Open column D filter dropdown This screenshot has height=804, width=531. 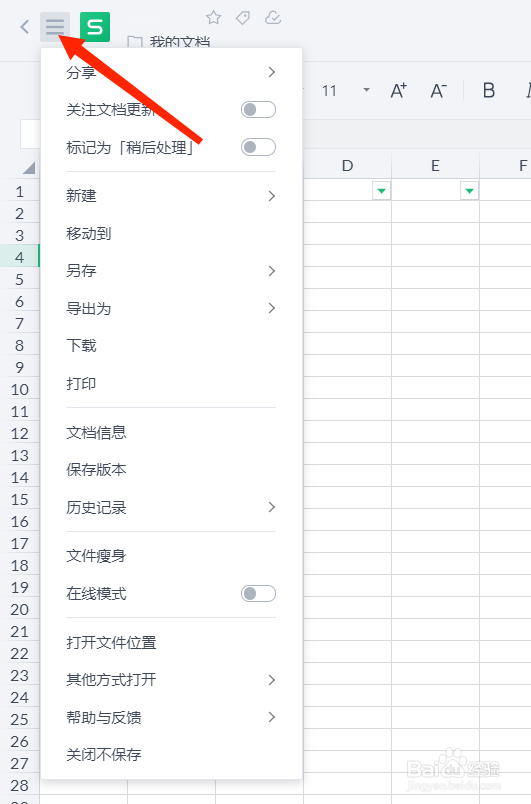click(381, 191)
